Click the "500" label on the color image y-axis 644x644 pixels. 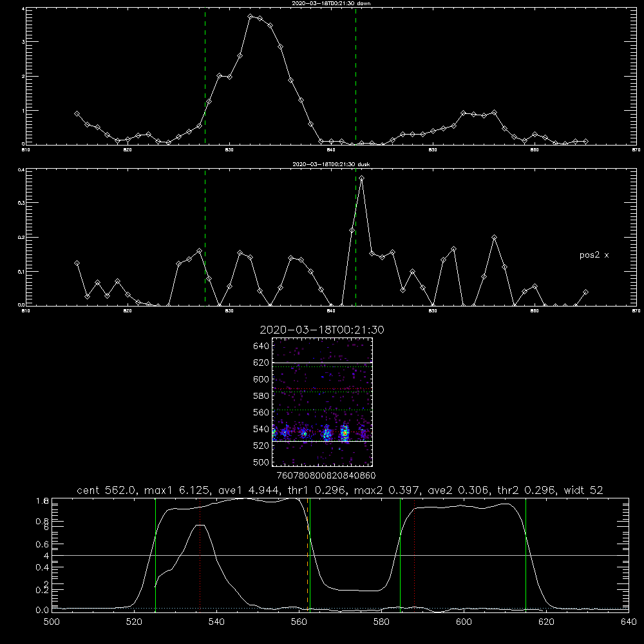click(261, 462)
